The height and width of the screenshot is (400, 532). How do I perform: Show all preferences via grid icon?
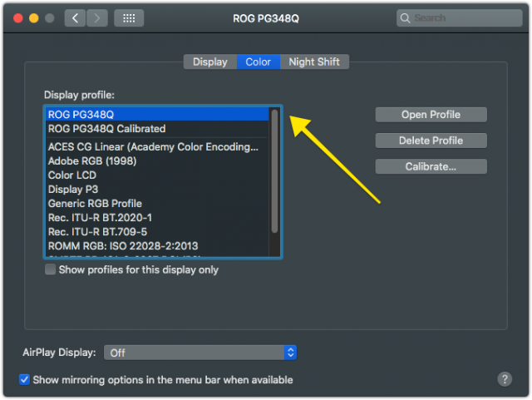tap(129, 18)
